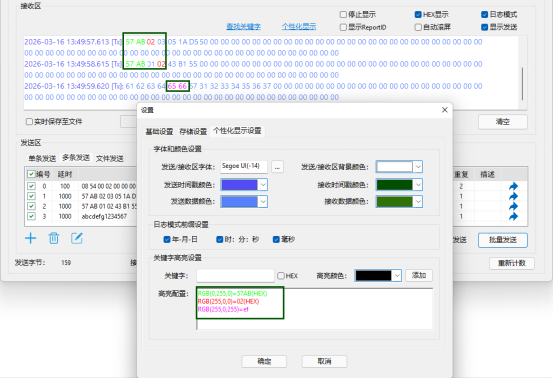This screenshot has width=554, height=379.
Task: Click the send arrow for row 1
Action: pos(513,196)
